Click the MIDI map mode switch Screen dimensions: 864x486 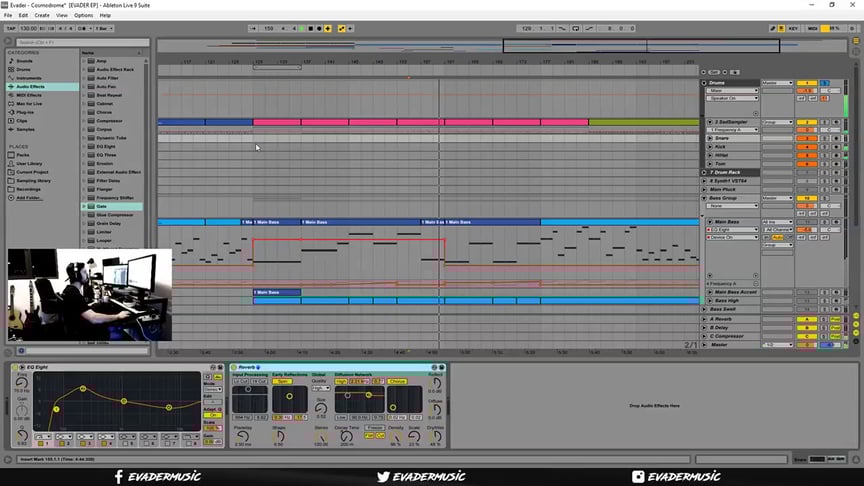pos(812,28)
